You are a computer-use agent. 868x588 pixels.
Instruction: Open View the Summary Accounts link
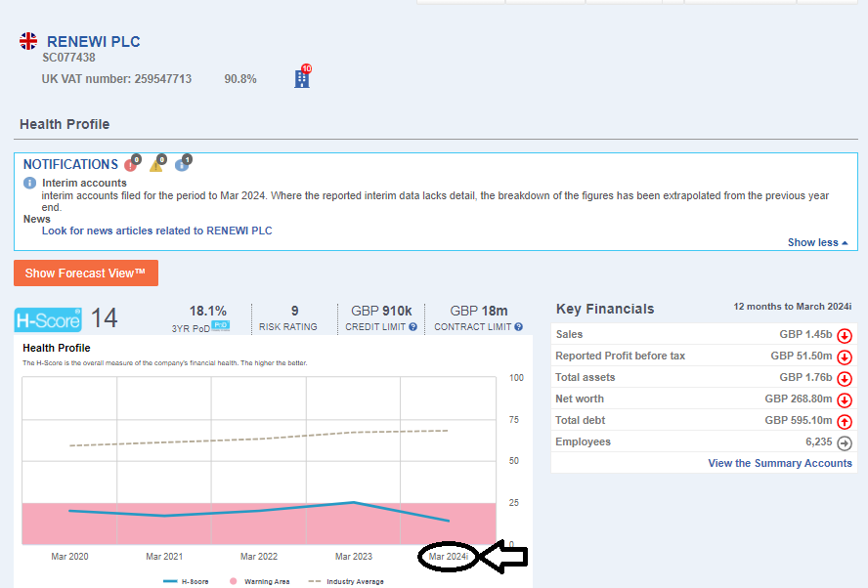point(780,463)
